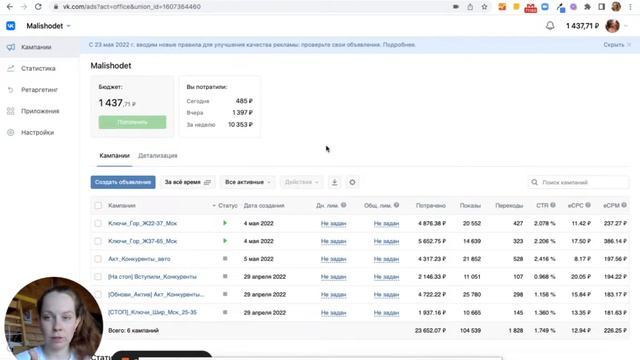The image size is (640, 360).
Task: Check Ключи_Гор_Ж37-65_Мск campaign row
Action: (98, 241)
